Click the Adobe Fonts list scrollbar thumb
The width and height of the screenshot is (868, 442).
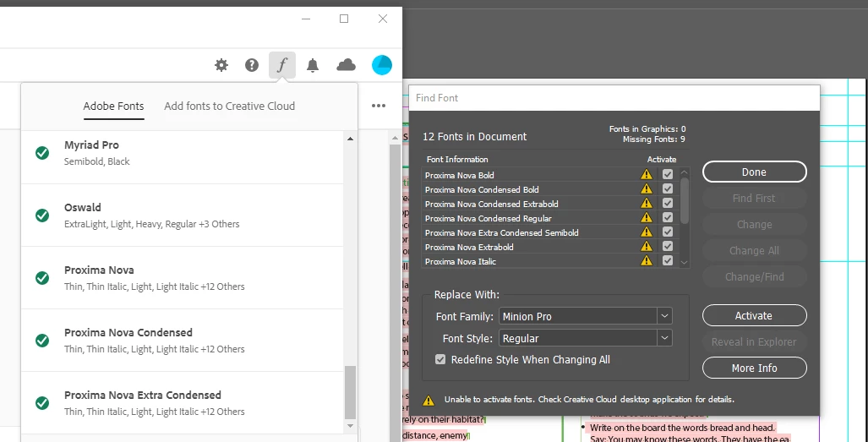pyautogui.click(x=350, y=392)
